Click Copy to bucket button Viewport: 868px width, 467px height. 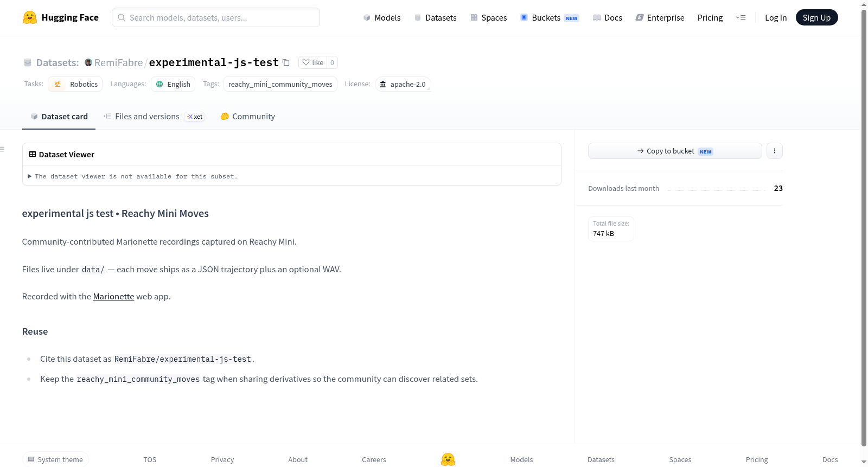(675, 151)
